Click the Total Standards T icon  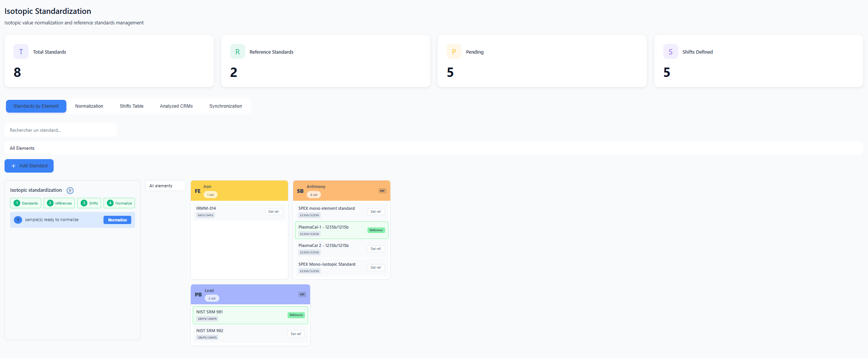21,51
